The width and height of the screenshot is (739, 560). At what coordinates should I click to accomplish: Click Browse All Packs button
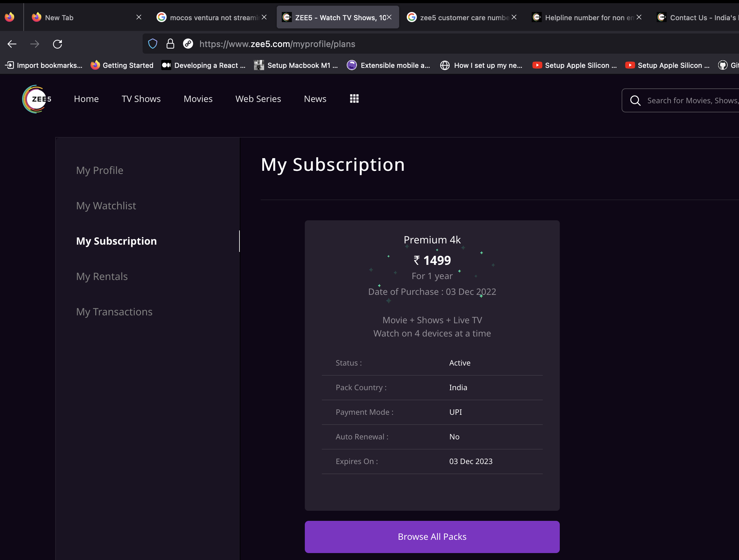point(432,537)
